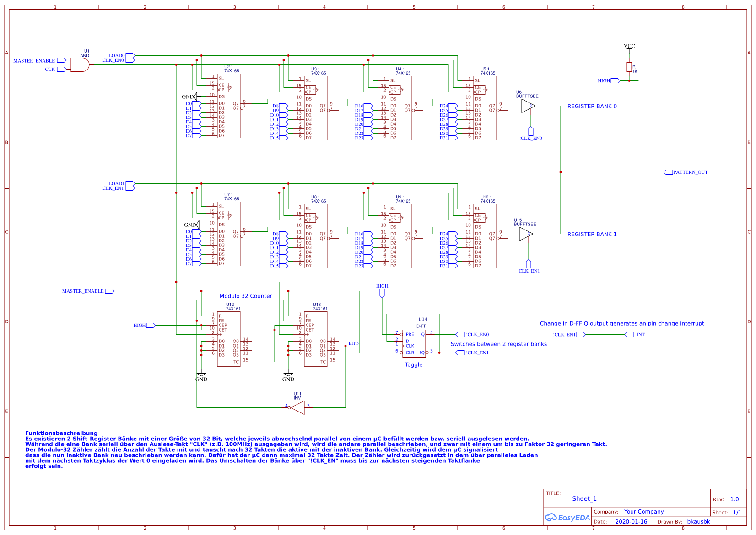Click the EasyEDA logo in the title block
Viewport: 756px width, 535px height.
pos(567,518)
